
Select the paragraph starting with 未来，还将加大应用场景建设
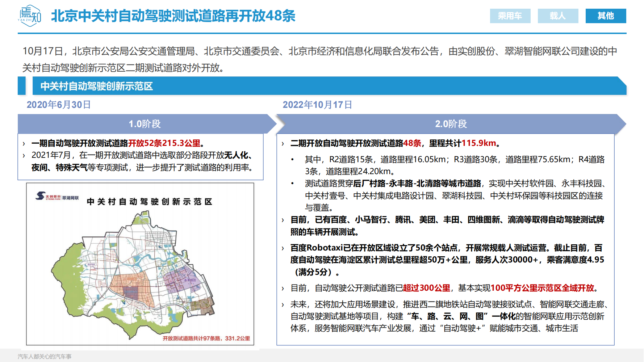click(x=449, y=316)
